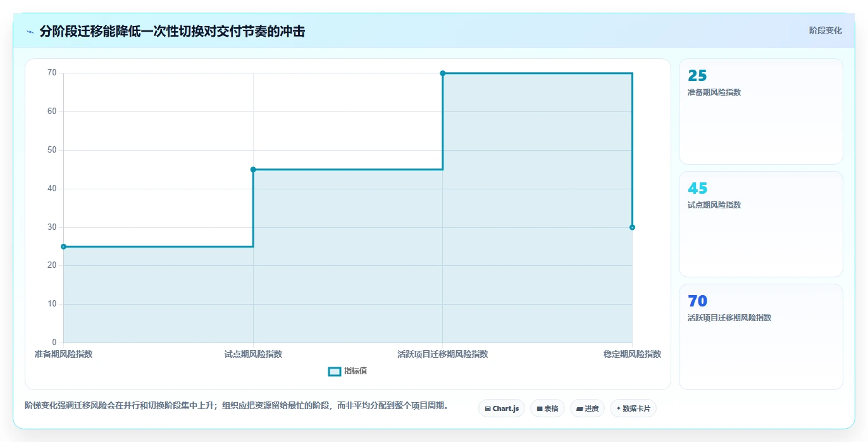
Task: Open the 25 准备期风险指数 card
Action: [x=760, y=111]
